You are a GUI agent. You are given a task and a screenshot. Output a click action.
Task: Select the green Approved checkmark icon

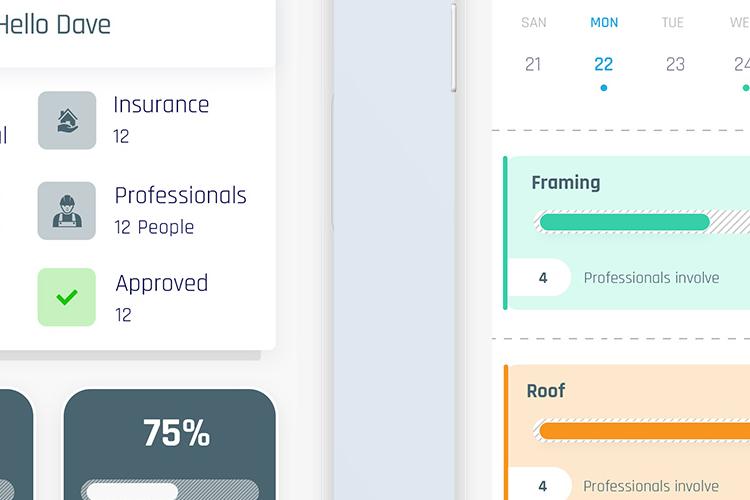[x=67, y=297]
